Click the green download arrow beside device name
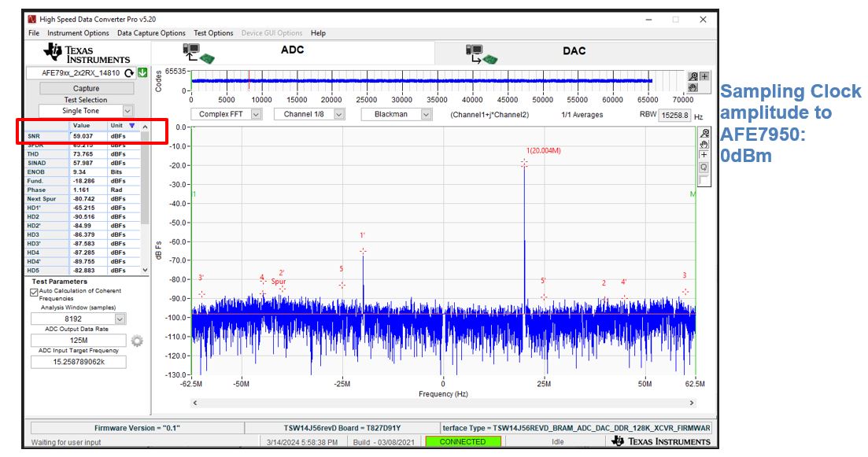The height and width of the screenshot is (457, 868). [x=142, y=73]
